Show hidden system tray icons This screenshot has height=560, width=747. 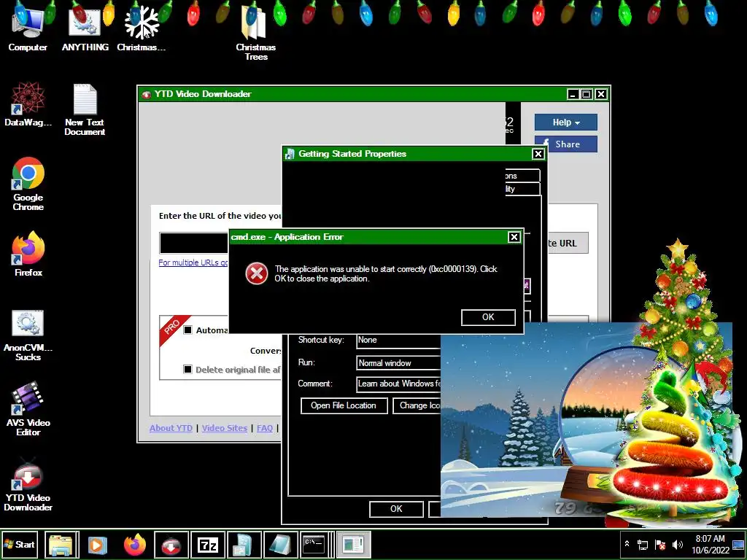point(627,544)
